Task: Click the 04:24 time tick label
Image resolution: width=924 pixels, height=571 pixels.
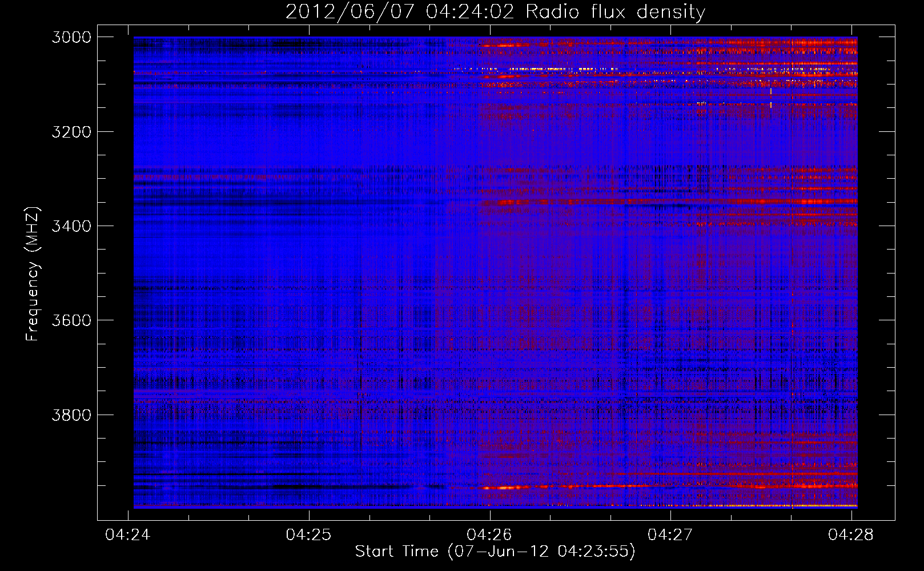Action: tap(128, 534)
